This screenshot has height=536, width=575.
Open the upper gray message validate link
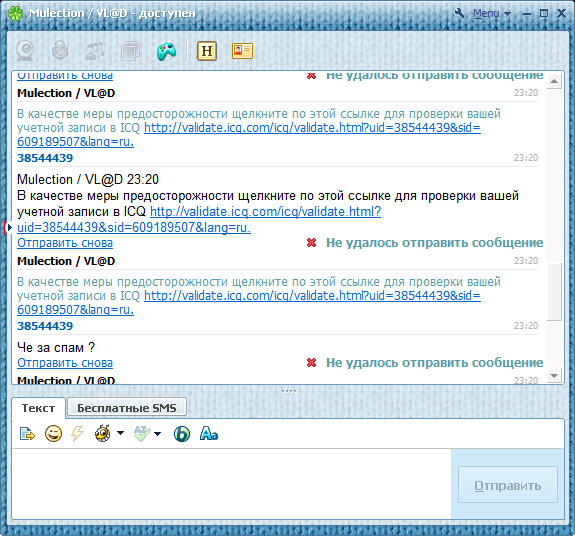[x=249, y=135]
